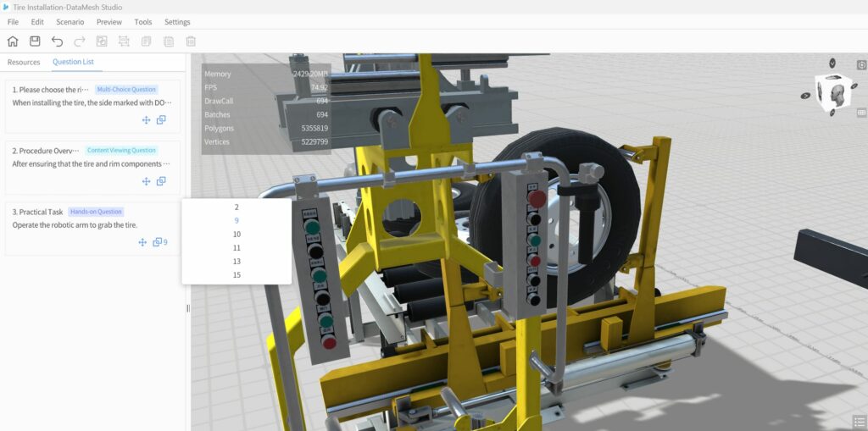Select scene 13 in the dropdown list
Image resolution: width=868 pixels, height=431 pixels.
236,262
